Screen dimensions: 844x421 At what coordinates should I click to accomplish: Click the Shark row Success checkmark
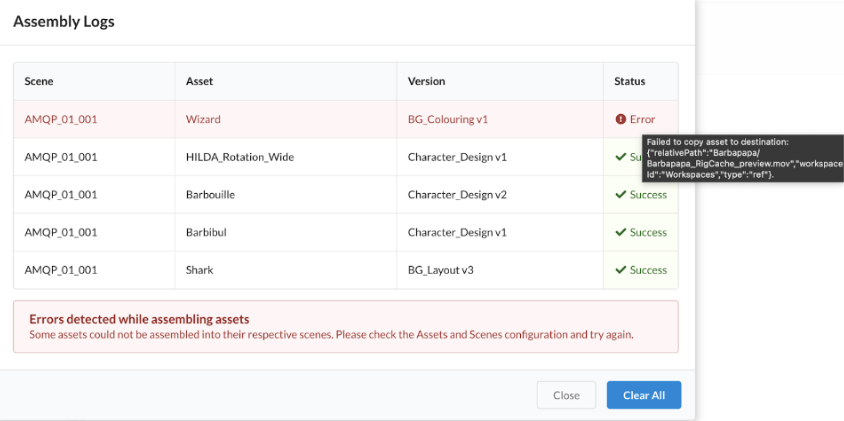point(621,270)
